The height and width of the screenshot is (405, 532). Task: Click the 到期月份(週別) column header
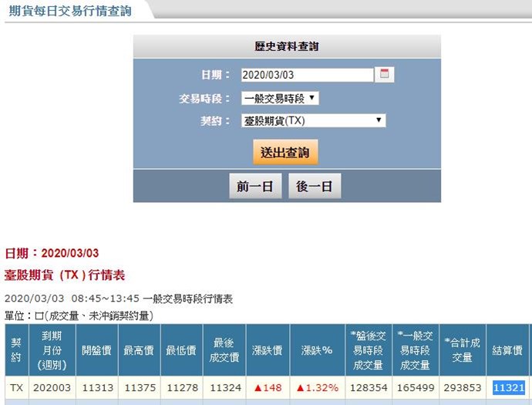pyautogui.click(x=51, y=350)
